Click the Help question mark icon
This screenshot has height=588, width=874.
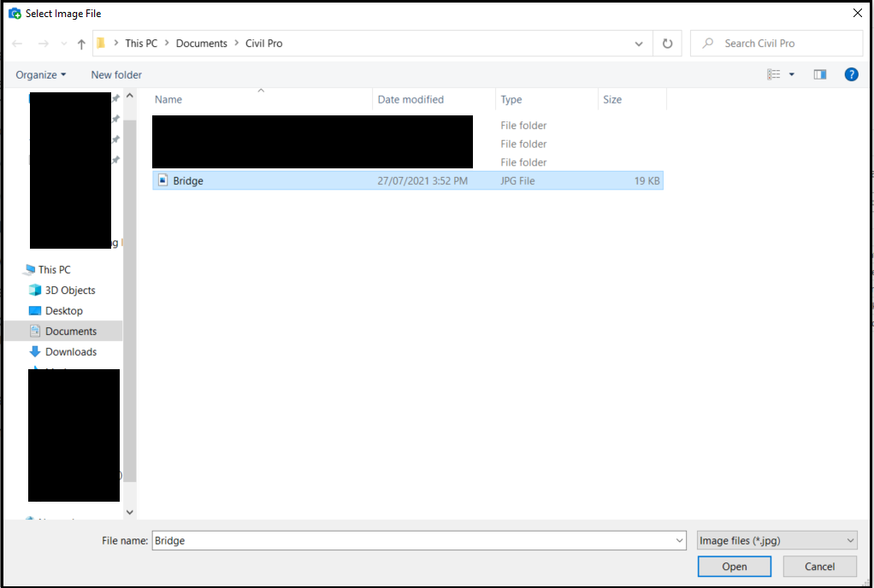click(x=851, y=74)
